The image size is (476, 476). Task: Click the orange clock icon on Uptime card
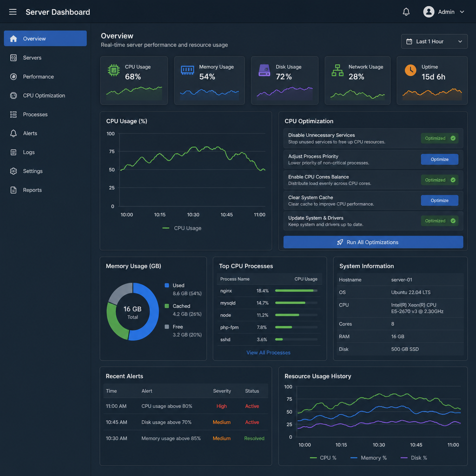[x=410, y=70]
